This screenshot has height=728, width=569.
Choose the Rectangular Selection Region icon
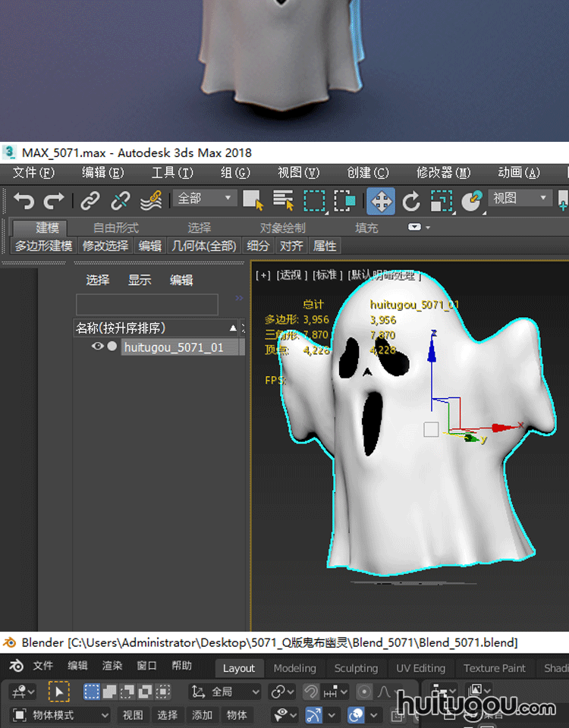click(x=314, y=200)
